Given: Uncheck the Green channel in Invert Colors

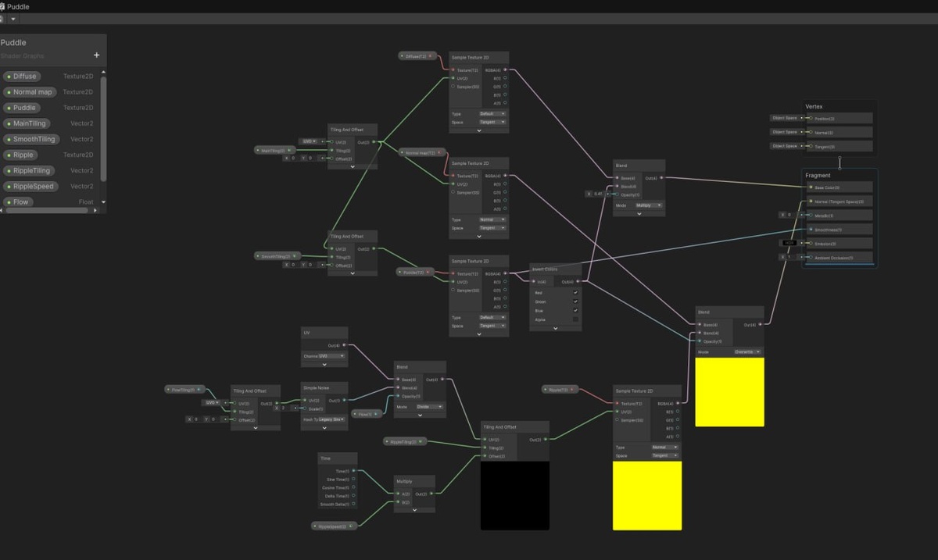Looking at the screenshot, I should (575, 301).
